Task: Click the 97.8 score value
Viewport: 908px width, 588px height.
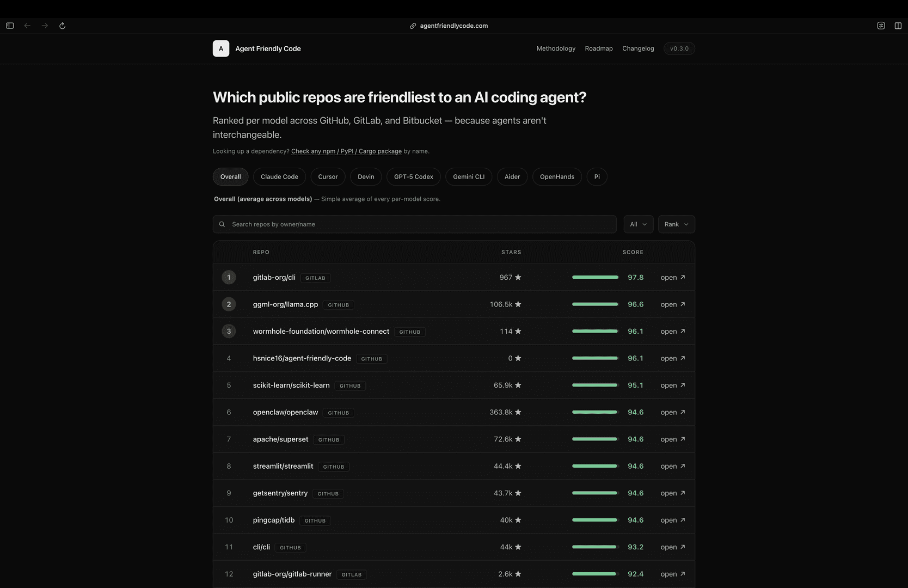Action: (x=635, y=277)
